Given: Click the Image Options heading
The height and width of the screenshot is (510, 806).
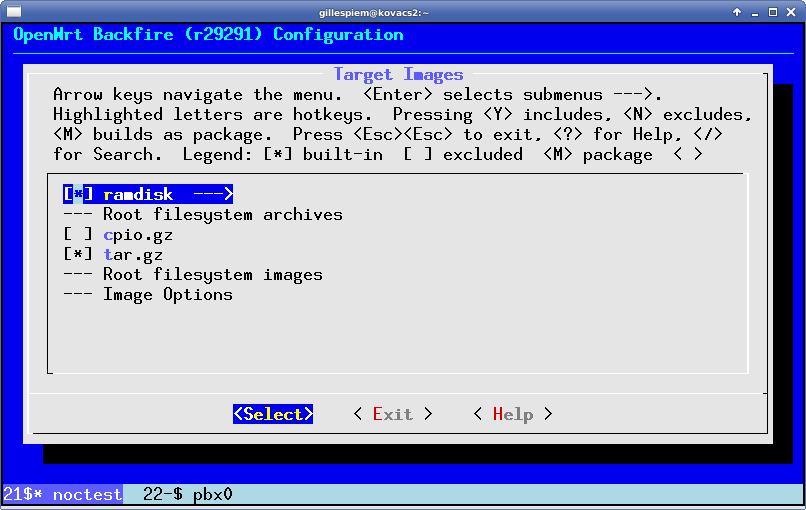Looking at the screenshot, I should pos(168,295).
